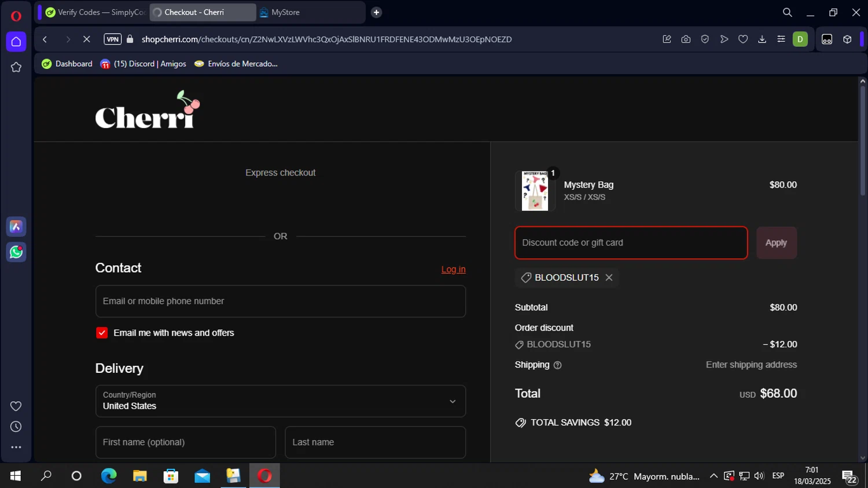
Task: Switch to Checkout - Cherri tab
Action: pyautogui.click(x=203, y=12)
